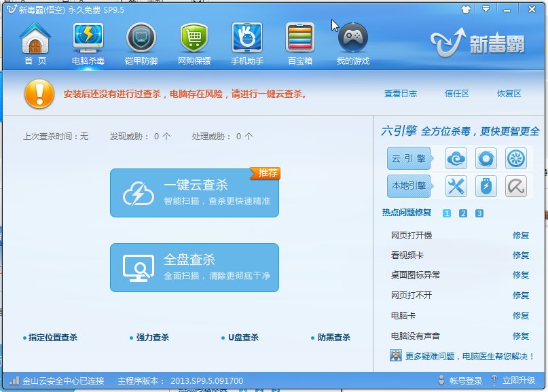Image resolution: width=548 pixels, height=392 pixels.
Task: Click the red 安装后还没有进行过查杀 warning message
Action: pyautogui.click(x=185, y=94)
